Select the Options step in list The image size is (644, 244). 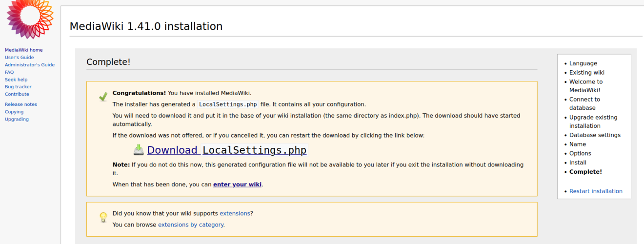(580, 154)
